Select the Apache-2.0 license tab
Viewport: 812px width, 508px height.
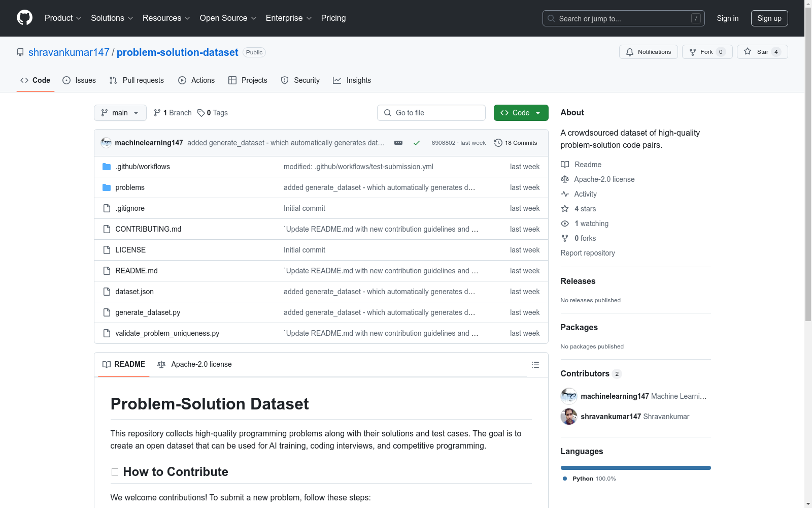click(194, 364)
